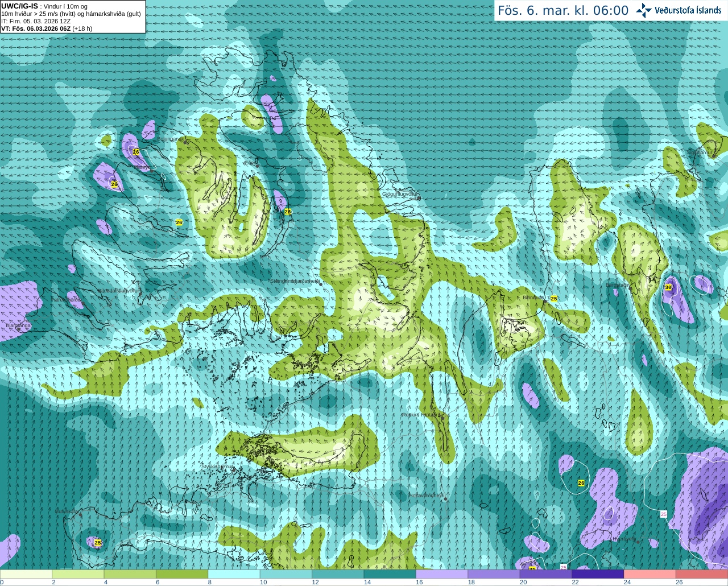Image resolution: width=728 pixels, height=586 pixels.
Task: Click the Veðurstofa Íslands logo
Action: tap(679, 10)
